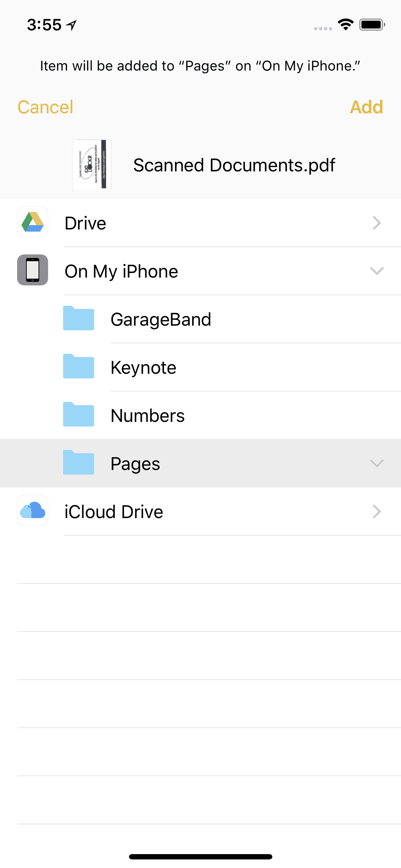Viewport: 401px width, 868px height.
Task: Tap the On My iPhone device icon
Action: tap(32, 270)
